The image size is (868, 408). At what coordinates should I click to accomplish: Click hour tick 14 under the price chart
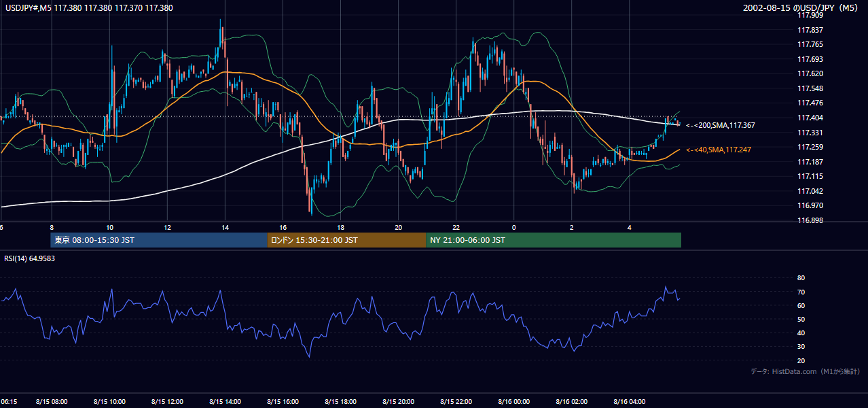click(225, 228)
